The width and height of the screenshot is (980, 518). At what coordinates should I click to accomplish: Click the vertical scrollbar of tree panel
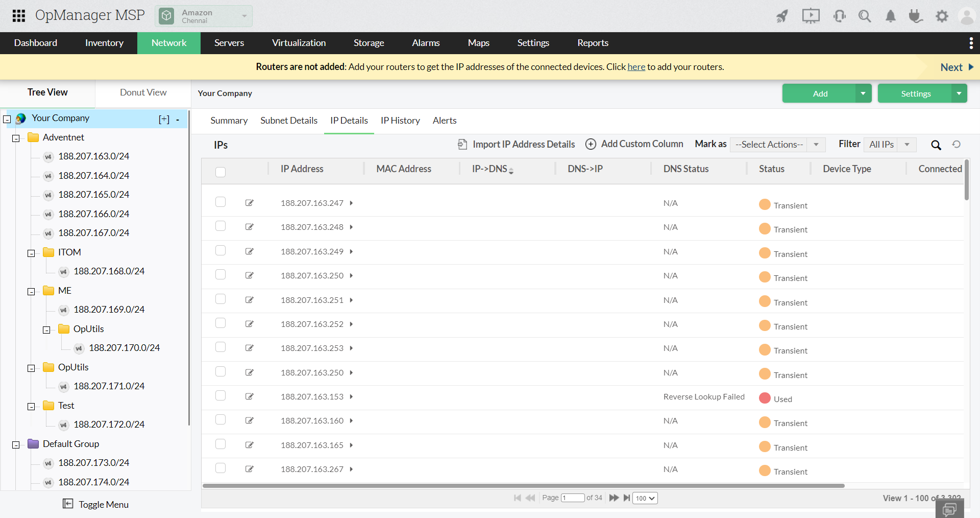pos(189,268)
